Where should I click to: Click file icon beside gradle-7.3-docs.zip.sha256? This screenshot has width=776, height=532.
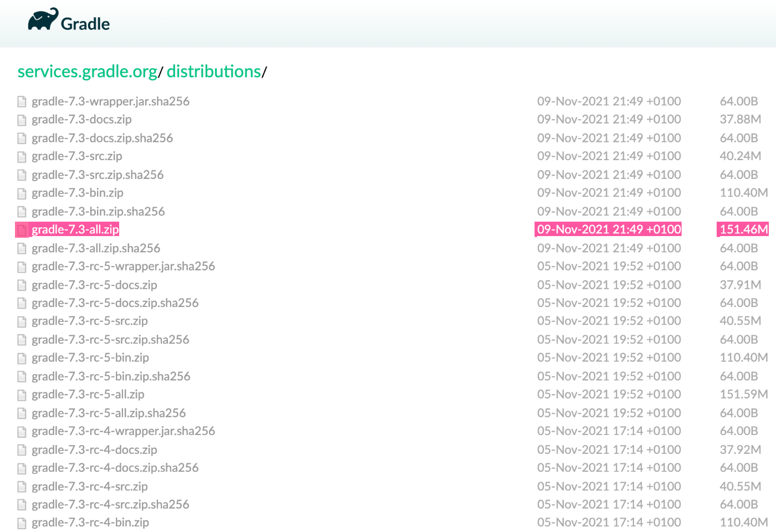[x=22, y=138]
